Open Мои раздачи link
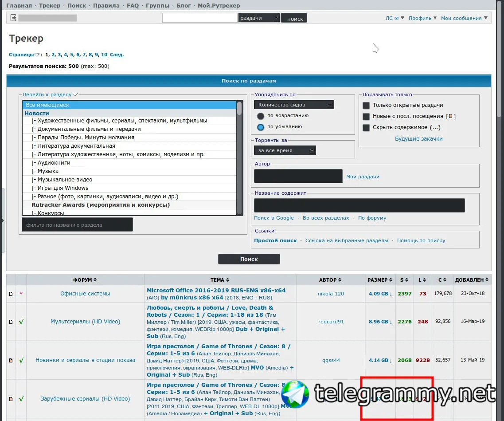Viewport: 504px width, 421px height. 363,177
